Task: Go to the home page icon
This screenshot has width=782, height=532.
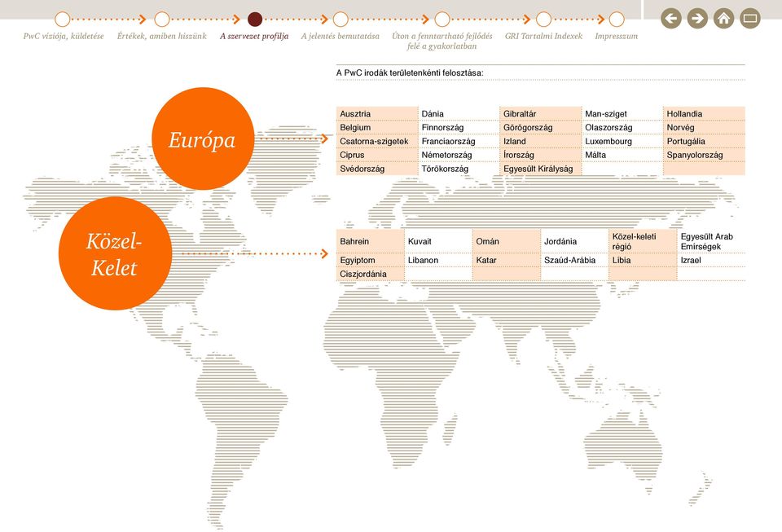Action: (723, 19)
